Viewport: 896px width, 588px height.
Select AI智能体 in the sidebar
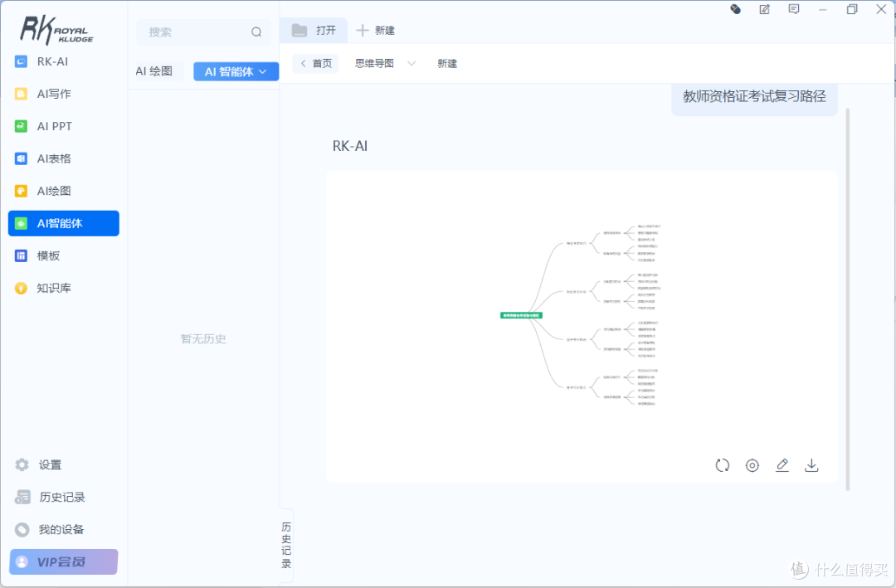coord(63,223)
